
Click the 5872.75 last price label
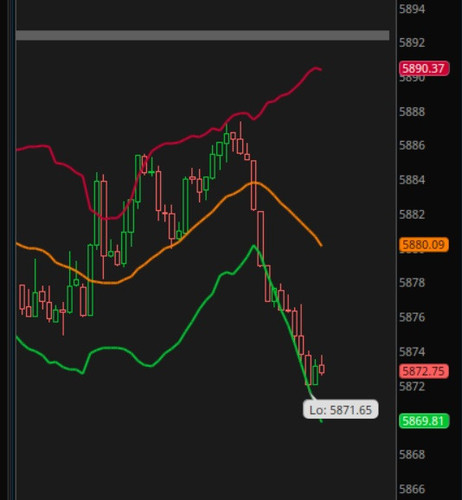[424, 371]
